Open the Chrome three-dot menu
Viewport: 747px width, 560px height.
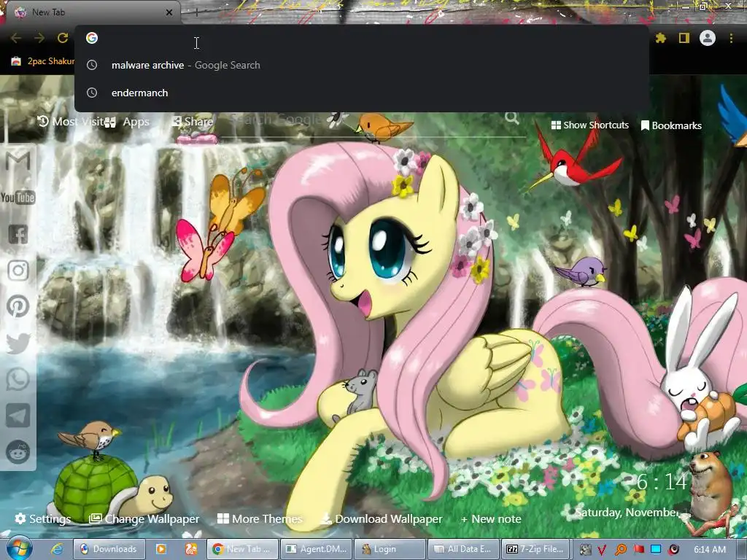[x=731, y=38]
